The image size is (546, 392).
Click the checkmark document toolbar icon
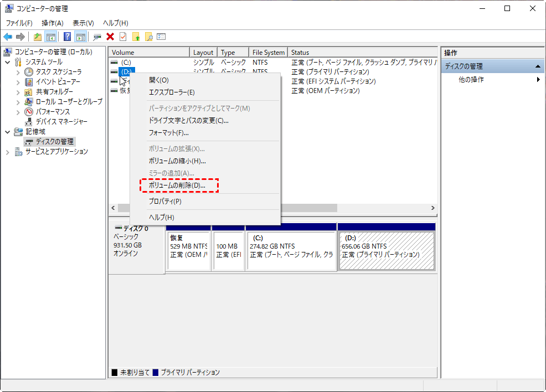pos(123,37)
